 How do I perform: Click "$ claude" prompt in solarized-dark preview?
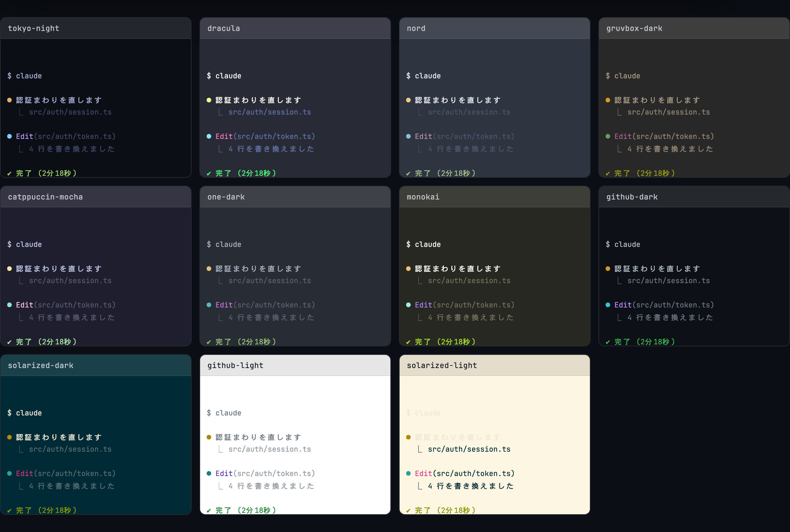25,413
